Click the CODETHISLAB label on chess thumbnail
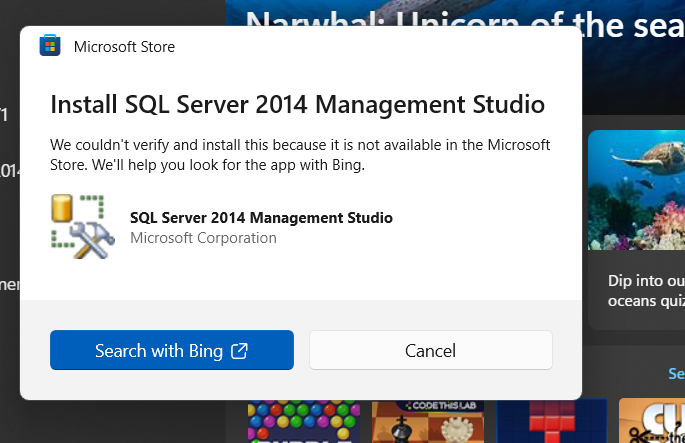685x443 pixels. [431, 405]
